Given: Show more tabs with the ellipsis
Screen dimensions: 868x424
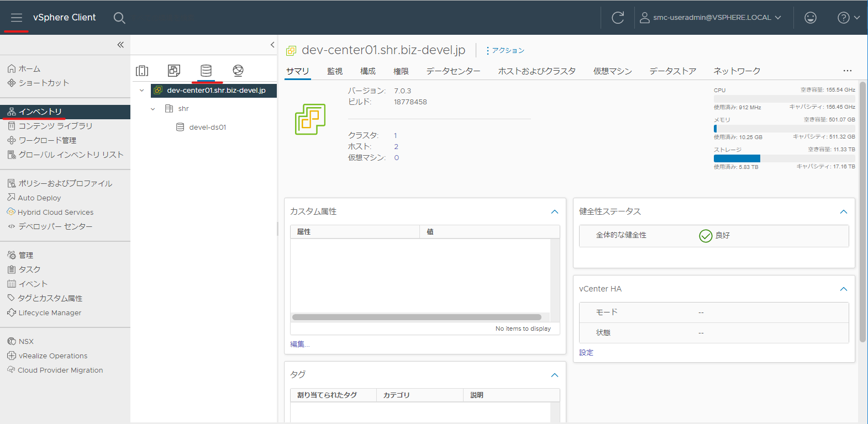Looking at the screenshot, I should [x=848, y=71].
